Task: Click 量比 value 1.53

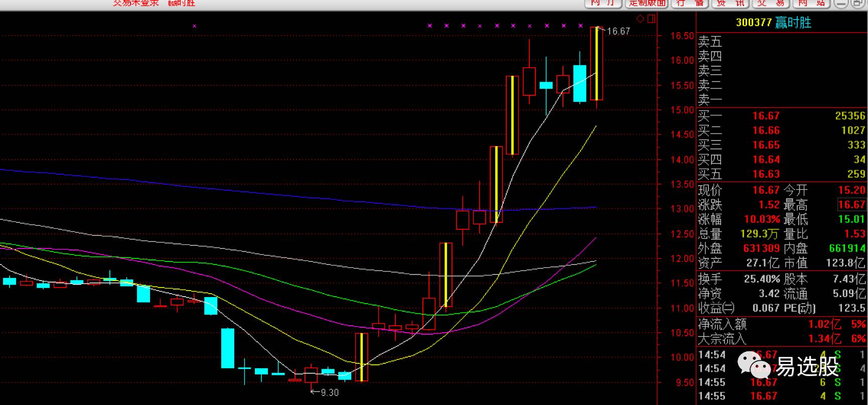Action: pyautogui.click(x=854, y=234)
